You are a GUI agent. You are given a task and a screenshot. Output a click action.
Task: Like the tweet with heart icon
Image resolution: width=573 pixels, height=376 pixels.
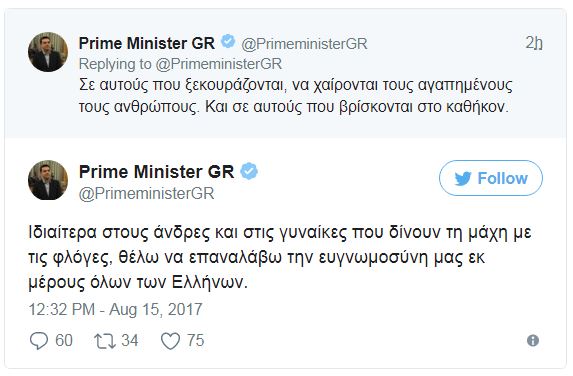[x=170, y=341]
